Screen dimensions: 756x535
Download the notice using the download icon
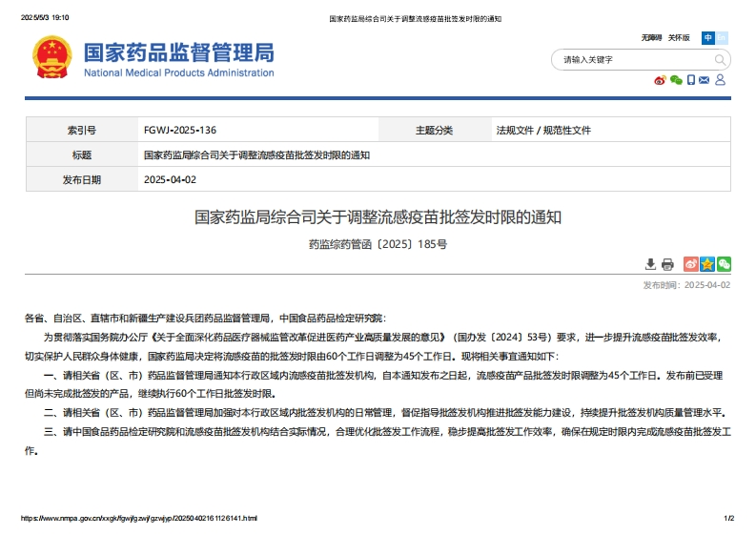coord(650,264)
